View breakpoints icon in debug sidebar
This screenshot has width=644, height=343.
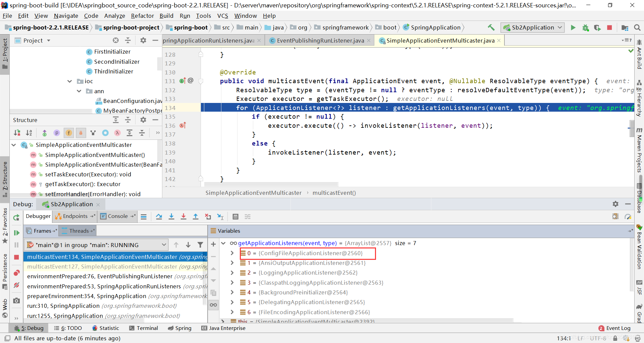click(x=16, y=273)
